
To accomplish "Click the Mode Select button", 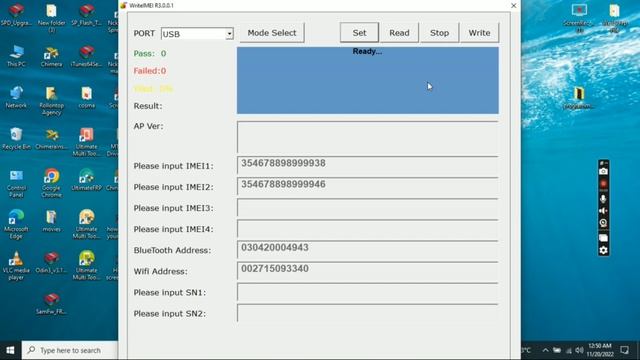I will (x=272, y=33).
